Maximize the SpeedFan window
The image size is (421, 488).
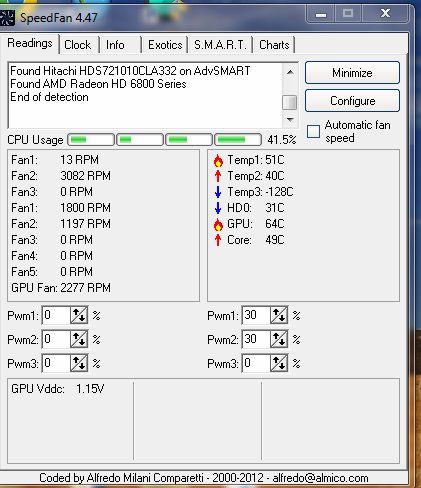tap(348, 14)
